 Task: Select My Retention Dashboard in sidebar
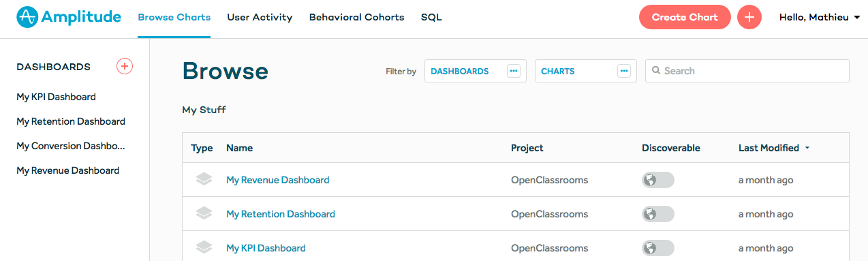pyautogui.click(x=71, y=121)
